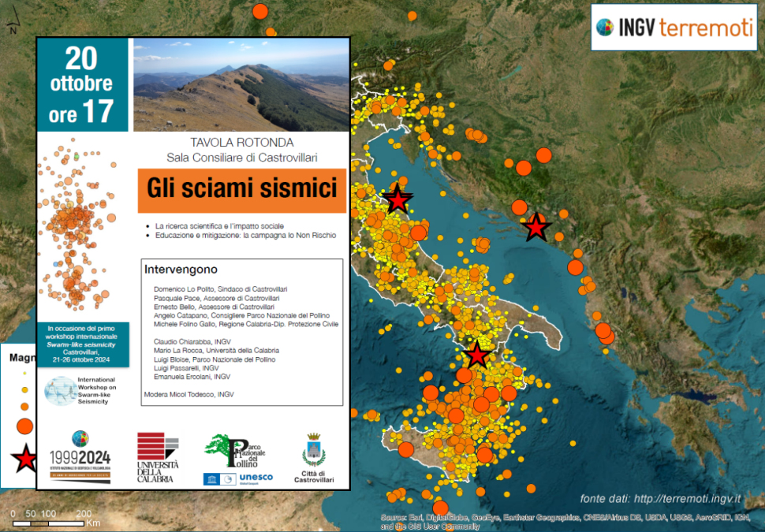Click 'Domenico Lo Polito, Sindaco di Castrovillari'
This screenshot has height=532, width=765.
pos(221,289)
